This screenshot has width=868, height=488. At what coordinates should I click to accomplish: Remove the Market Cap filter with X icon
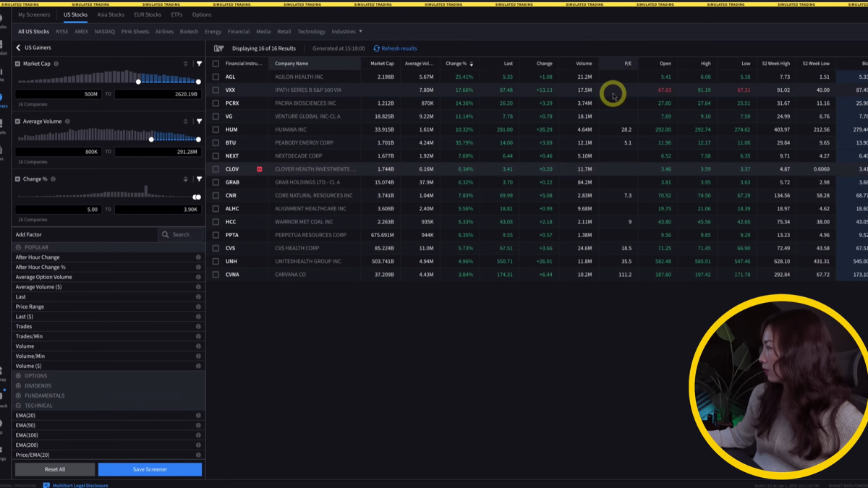click(x=17, y=64)
